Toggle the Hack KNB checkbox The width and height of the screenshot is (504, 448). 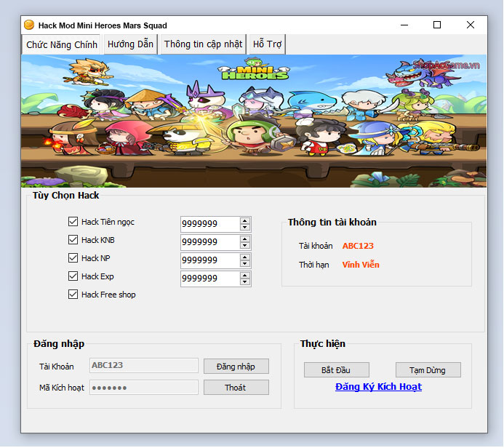(73, 240)
